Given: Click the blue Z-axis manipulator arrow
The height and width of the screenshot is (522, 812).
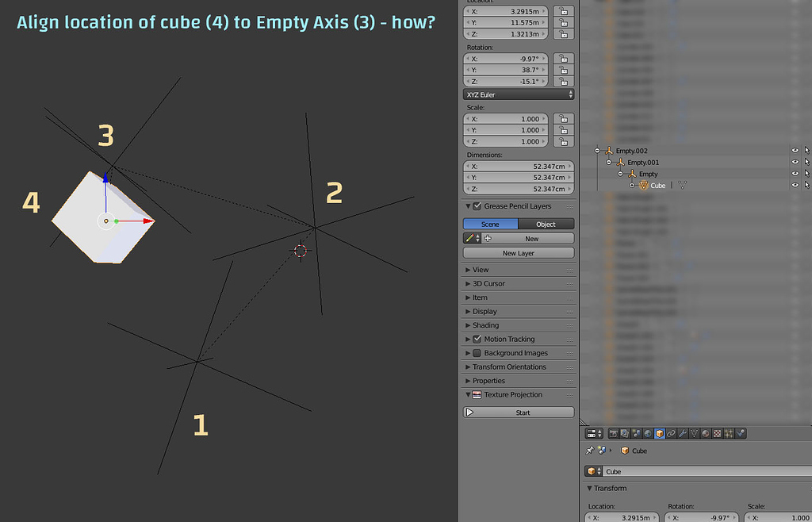Looking at the screenshot, I should [105, 178].
